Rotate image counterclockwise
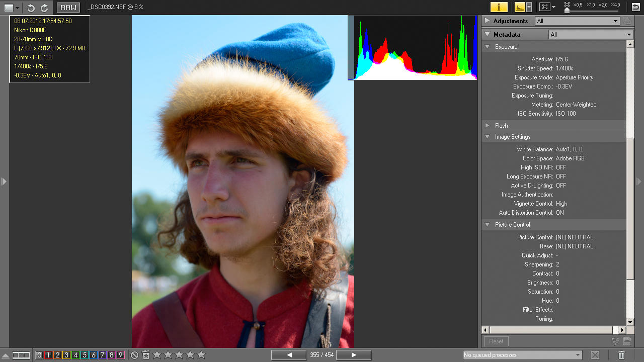 (31, 8)
